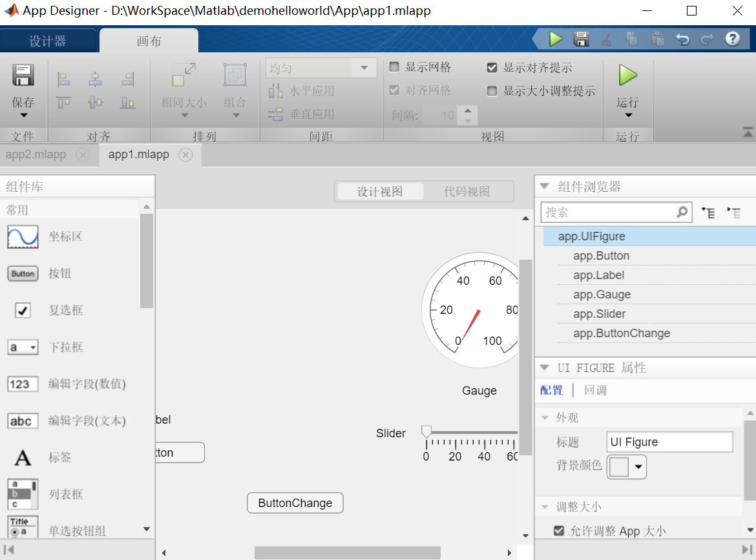
Task: Click the align top edges icon
Action: pos(63,102)
